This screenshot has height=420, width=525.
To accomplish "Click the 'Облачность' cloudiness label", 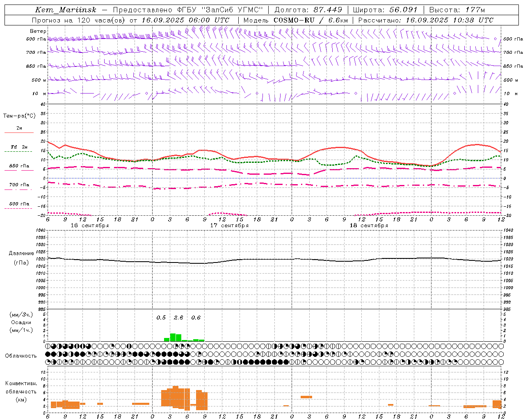I will tap(21, 356).
